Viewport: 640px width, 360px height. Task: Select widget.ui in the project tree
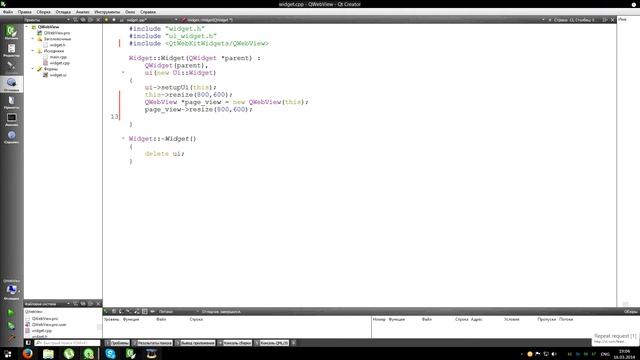coord(58,75)
